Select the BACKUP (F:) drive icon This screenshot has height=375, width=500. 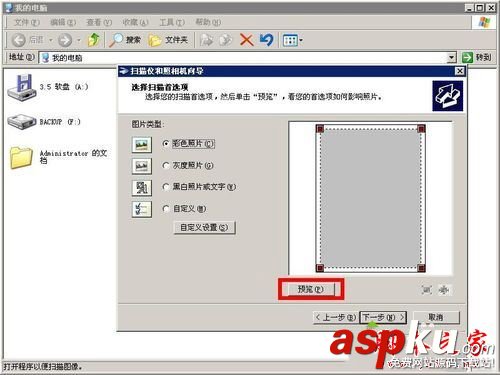(22, 122)
